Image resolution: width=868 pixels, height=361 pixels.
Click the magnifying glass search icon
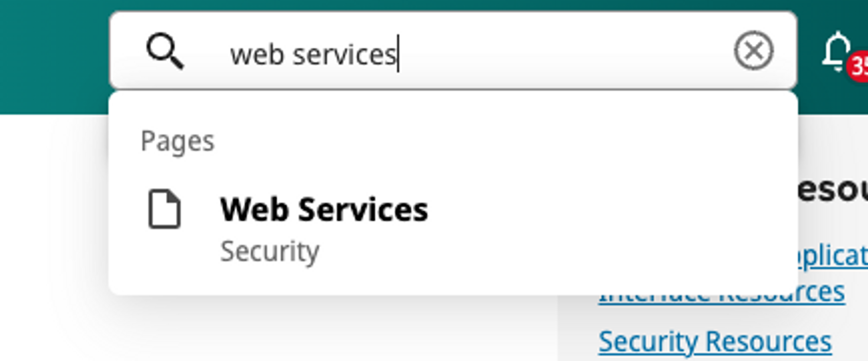(x=165, y=51)
